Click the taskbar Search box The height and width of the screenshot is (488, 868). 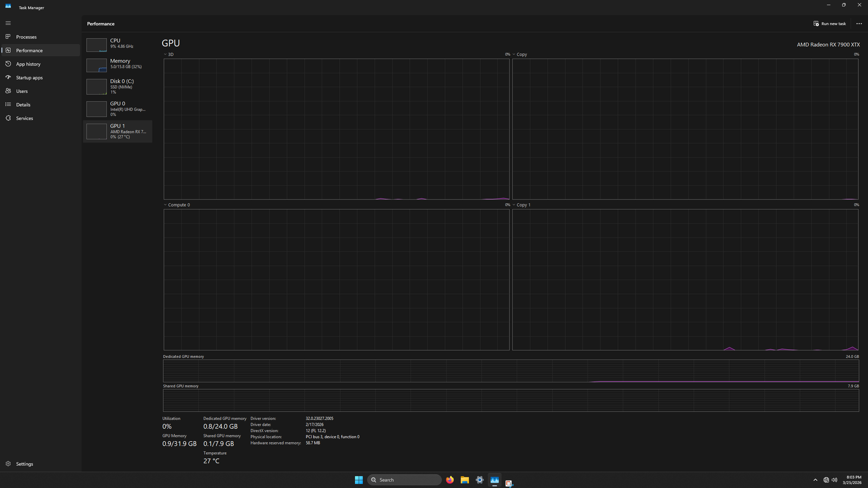404,480
